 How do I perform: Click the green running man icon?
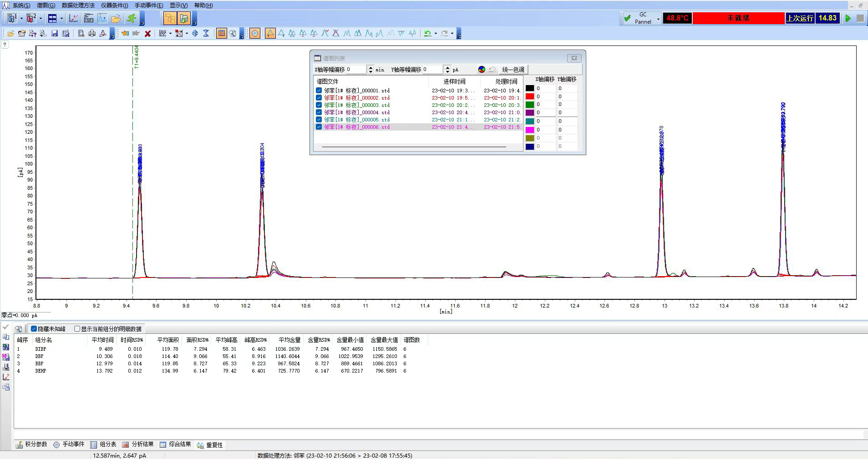(132, 18)
